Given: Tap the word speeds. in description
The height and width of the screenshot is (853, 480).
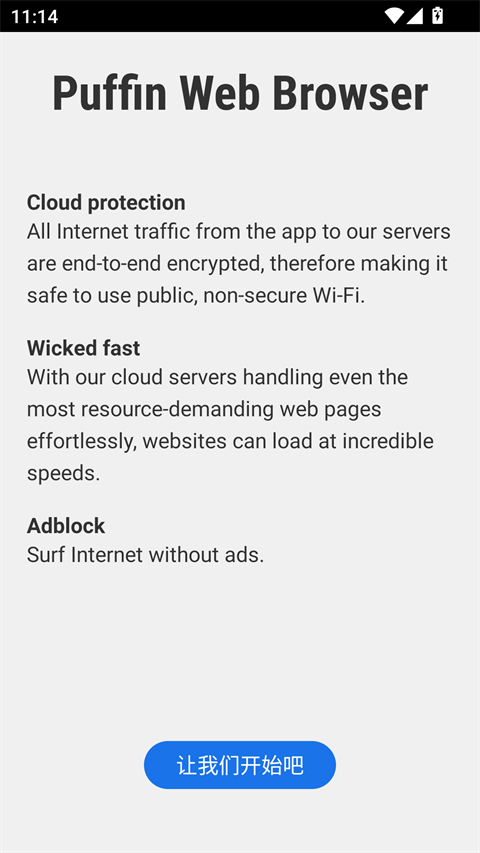Looking at the screenshot, I should (x=64, y=474).
